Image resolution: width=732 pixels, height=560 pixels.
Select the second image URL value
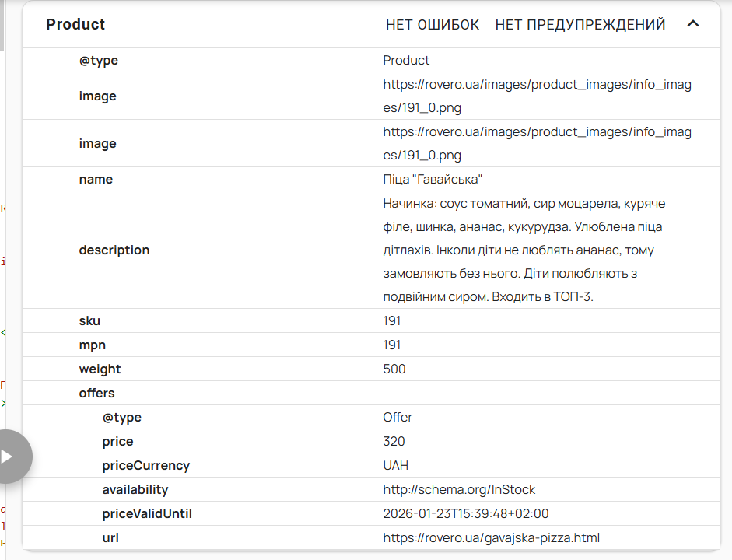coord(537,144)
